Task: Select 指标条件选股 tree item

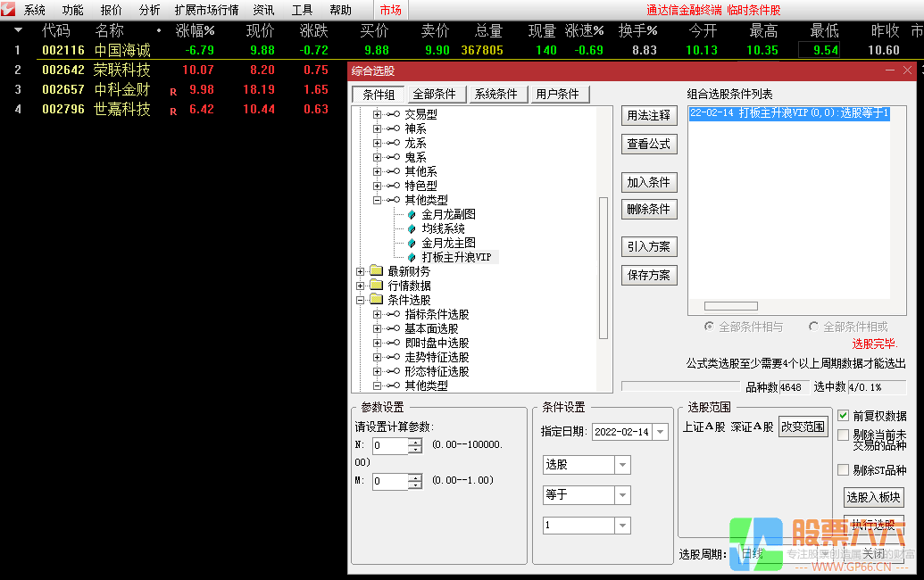Action: pos(437,314)
